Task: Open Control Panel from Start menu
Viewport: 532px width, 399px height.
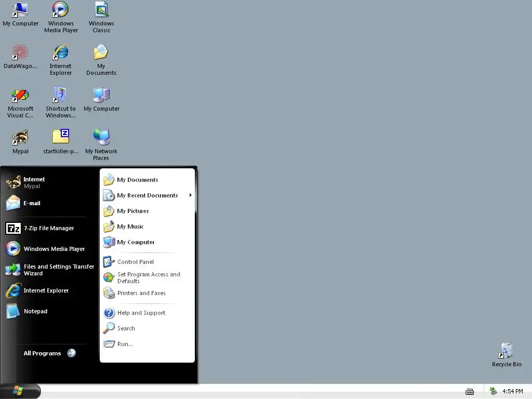Action: pos(147,262)
